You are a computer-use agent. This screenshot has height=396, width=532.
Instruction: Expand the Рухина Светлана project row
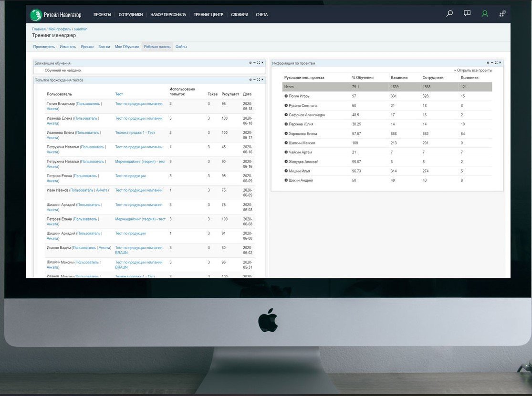click(x=286, y=105)
